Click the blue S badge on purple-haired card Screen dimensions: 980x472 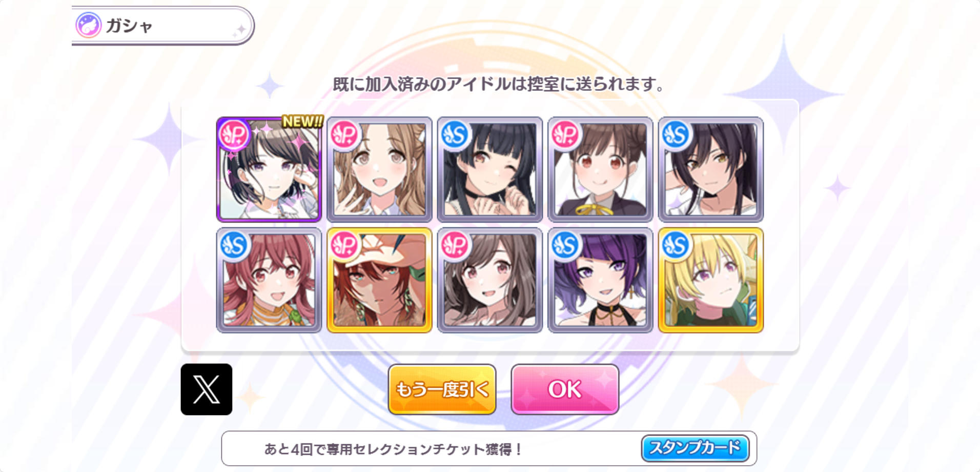pos(565,246)
